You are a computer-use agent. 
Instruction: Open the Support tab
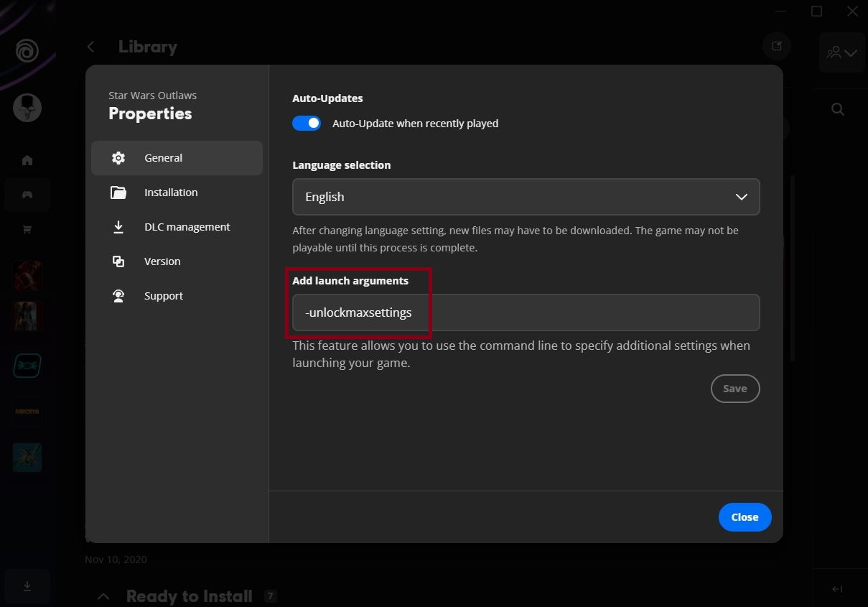[x=177, y=296]
